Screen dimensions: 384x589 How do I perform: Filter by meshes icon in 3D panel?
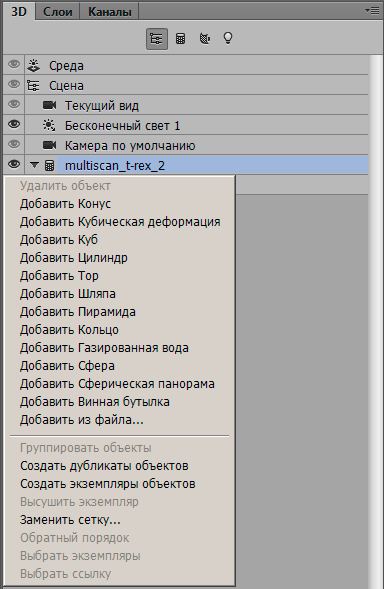[180, 39]
